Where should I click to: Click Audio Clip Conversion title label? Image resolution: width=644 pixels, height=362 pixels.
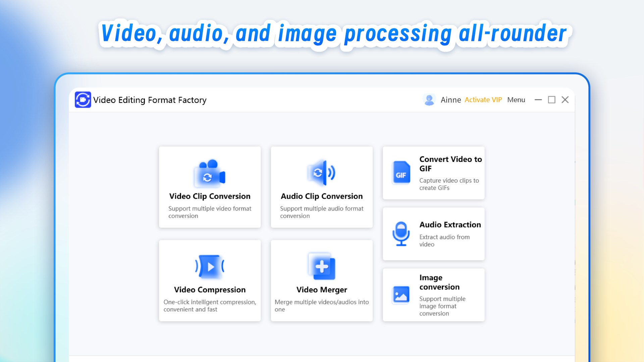(321, 196)
